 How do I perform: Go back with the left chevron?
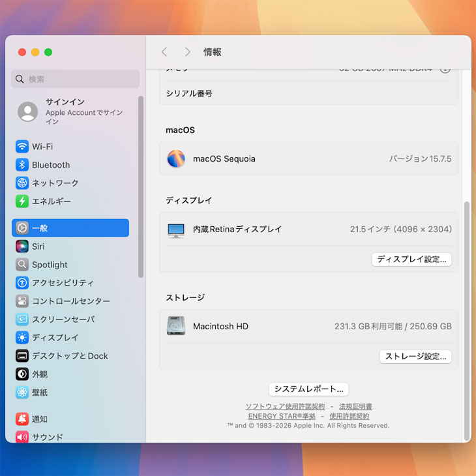(164, 52)
